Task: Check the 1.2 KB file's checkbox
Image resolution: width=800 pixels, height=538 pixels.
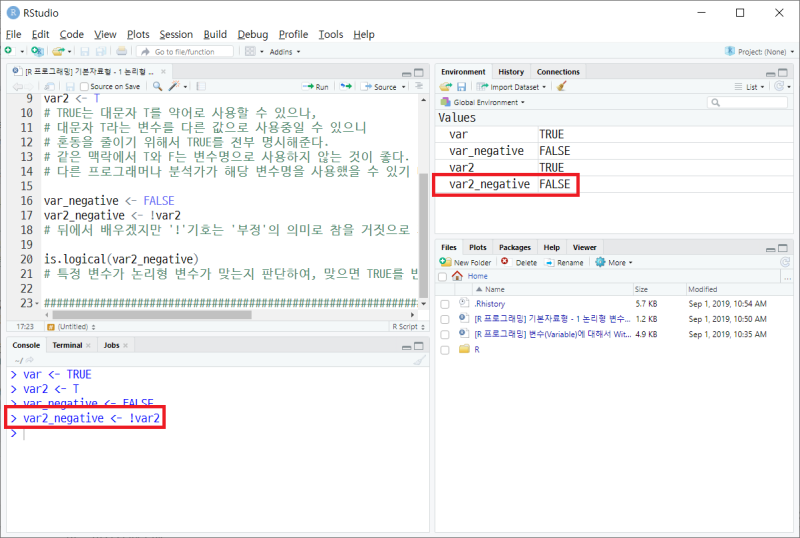Action: click(445, 320)
